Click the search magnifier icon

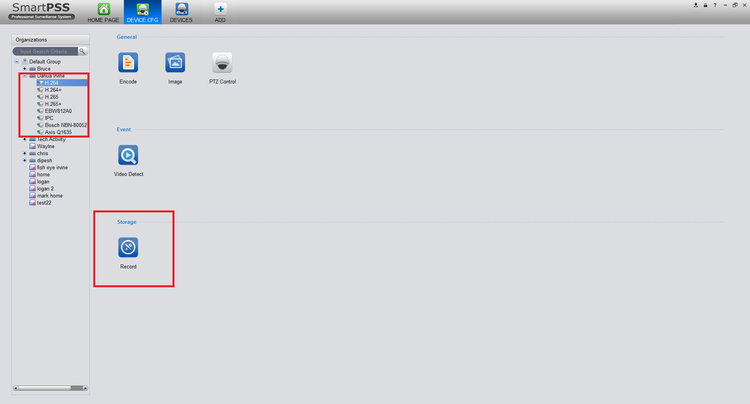[x=83, y=51]
